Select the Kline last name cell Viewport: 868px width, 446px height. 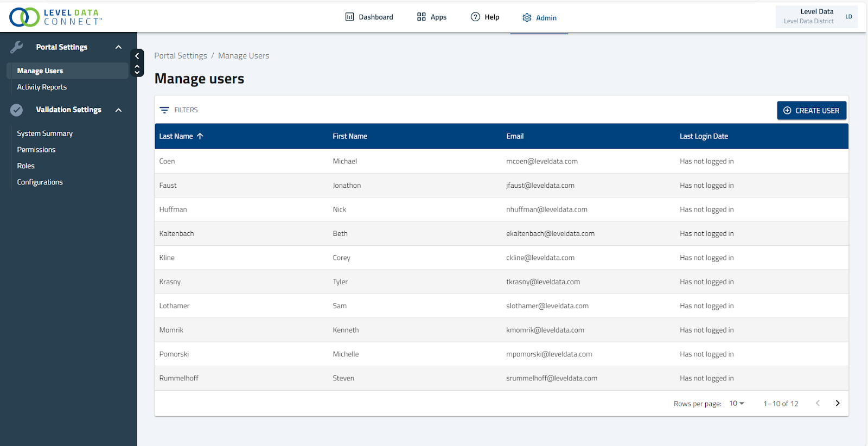pyautogui.click(x=167, y=258)
